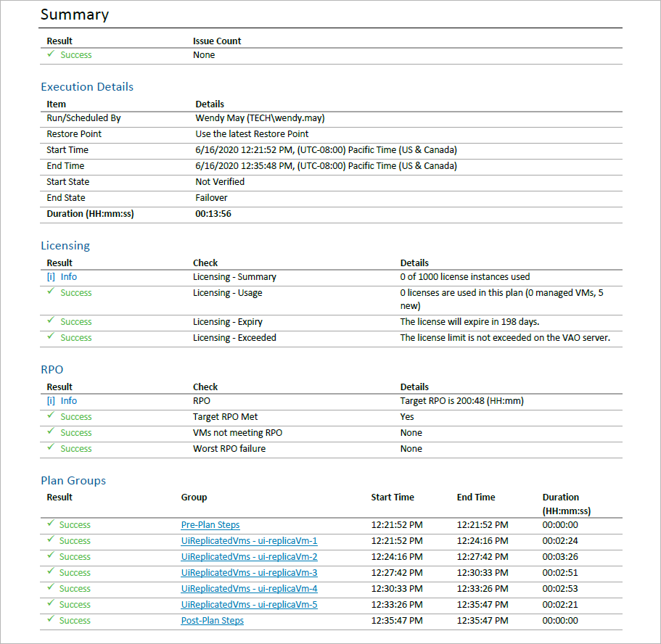Viewport: 661px width, 644px height.
Task: Click '0 of 1000 license instances used'
Action: coord(465,277)
